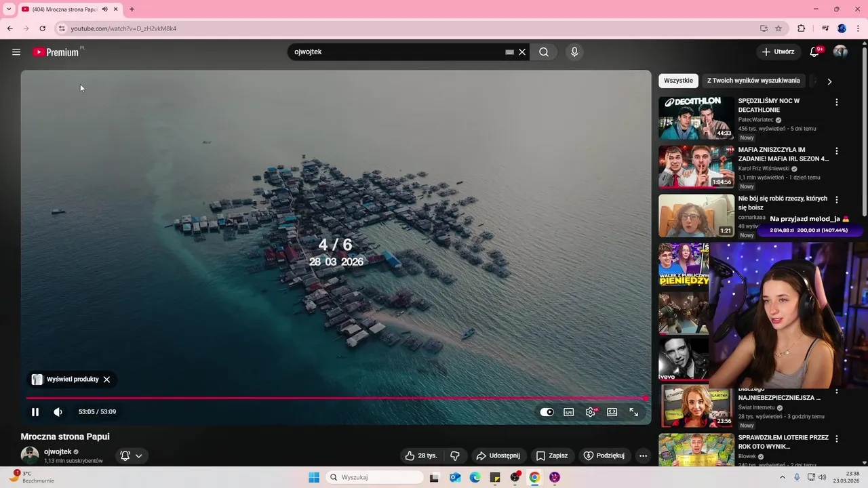
Task: Open YouTube notifications bell
Action: tap(816, 52)
